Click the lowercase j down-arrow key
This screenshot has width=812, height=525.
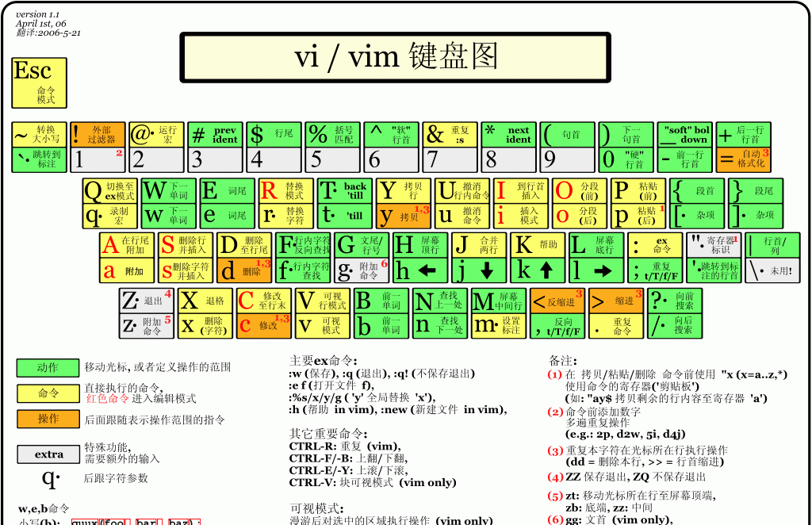479,270
